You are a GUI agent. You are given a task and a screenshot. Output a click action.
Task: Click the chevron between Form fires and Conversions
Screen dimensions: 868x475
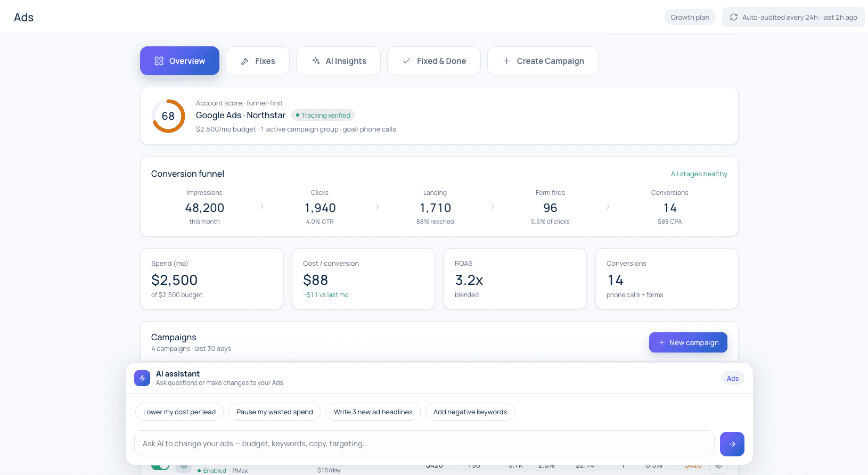(608, 207)
